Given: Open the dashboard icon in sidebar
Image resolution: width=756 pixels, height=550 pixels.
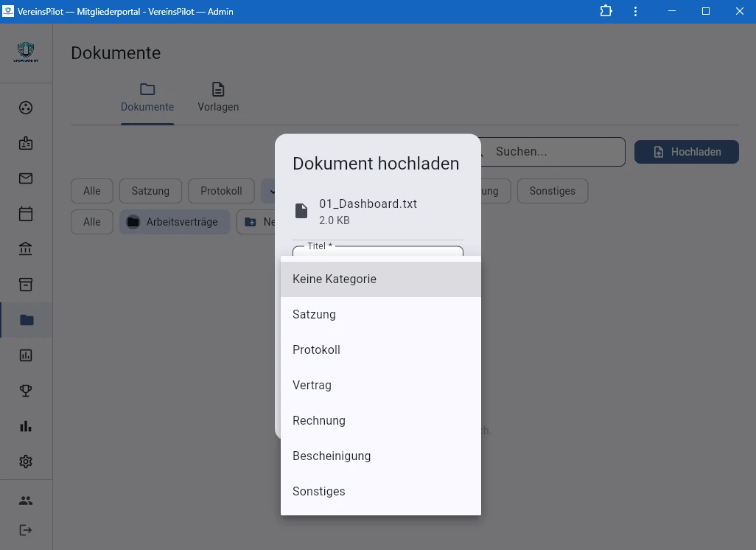Looking at the screenshot, I should coord(26,108).
